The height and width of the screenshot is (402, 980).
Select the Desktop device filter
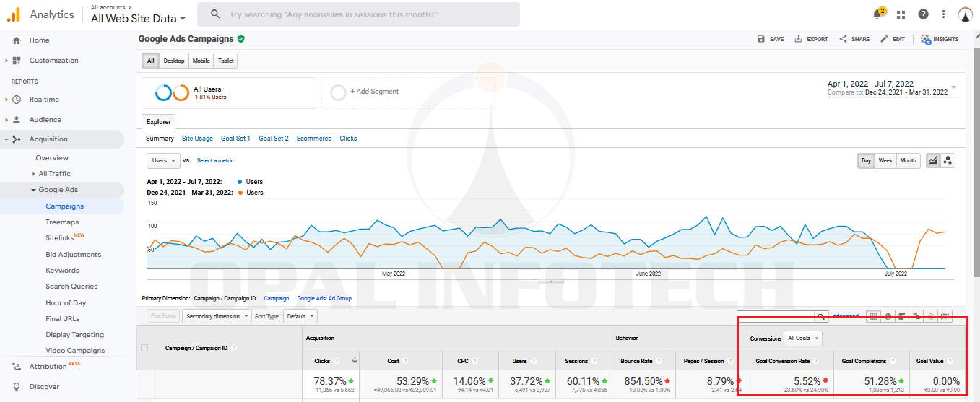coord(174,61)
